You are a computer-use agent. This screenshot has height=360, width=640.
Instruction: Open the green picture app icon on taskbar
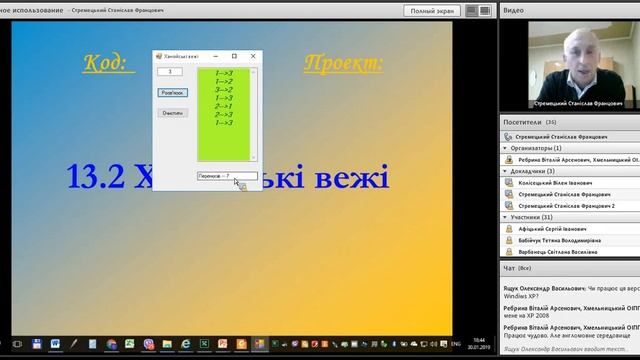130,344
